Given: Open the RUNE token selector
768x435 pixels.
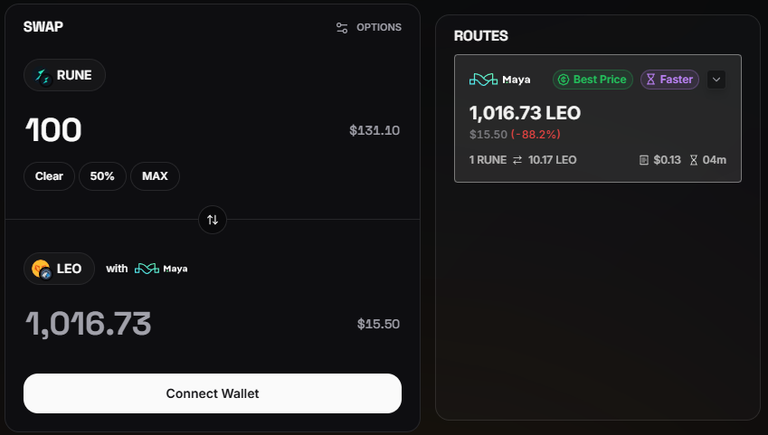Looking at the screenshot, I should click(65, 75).
